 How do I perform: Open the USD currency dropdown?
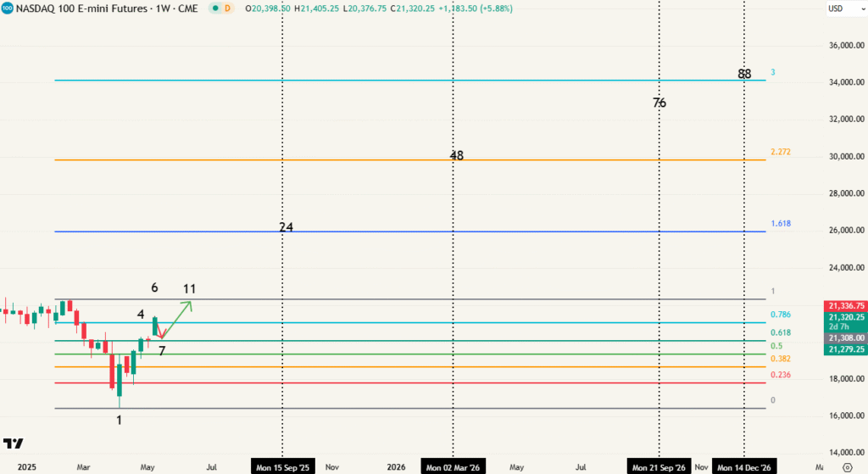[x=846, y=8]
